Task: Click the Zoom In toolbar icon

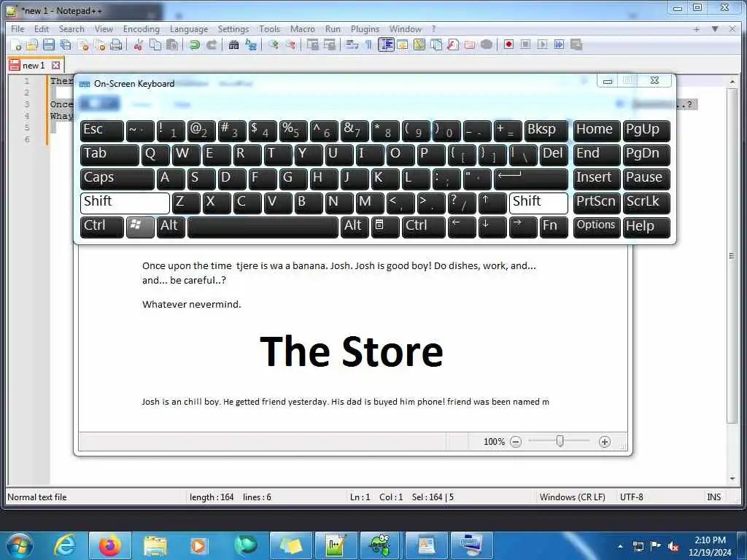Action: (x=274, y=45)
